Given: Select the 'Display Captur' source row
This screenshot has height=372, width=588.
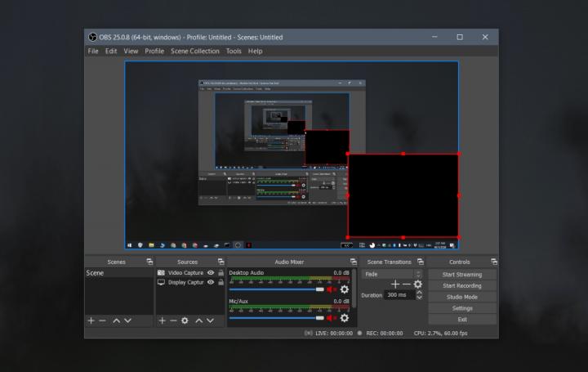Looking at the screenshot, I should coord(190,282).
